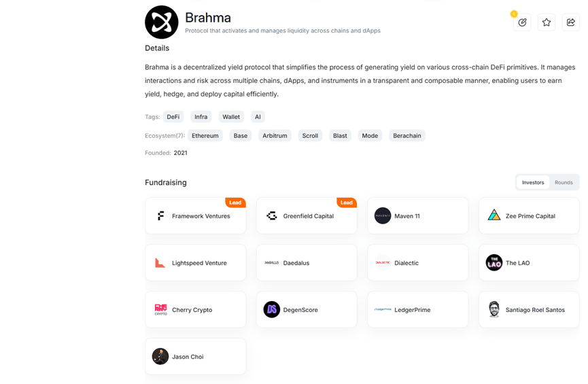Screen dimensions: 588x384
Task: Click The LAO logo icon
Action: click(494, 263)
